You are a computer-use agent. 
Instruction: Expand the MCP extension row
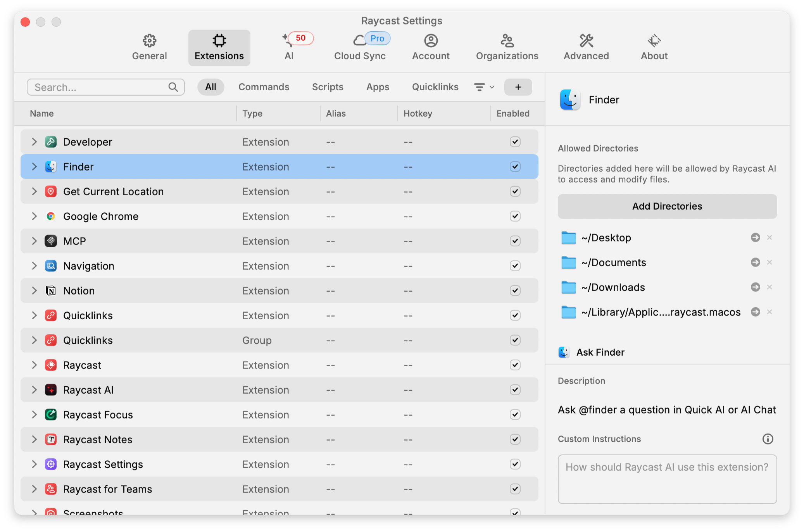35,241
